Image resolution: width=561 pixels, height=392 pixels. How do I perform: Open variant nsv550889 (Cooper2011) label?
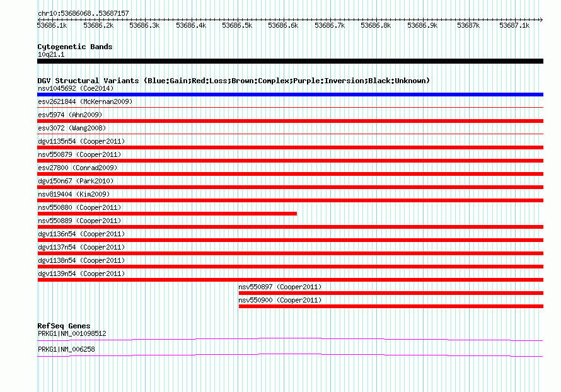click(79, 221)
